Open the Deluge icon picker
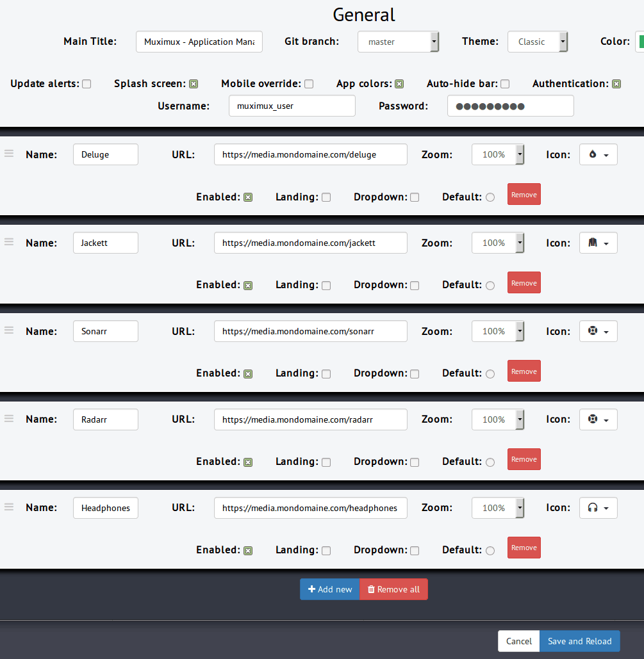The width and height of the screenshot is (644, 659). 598,154
